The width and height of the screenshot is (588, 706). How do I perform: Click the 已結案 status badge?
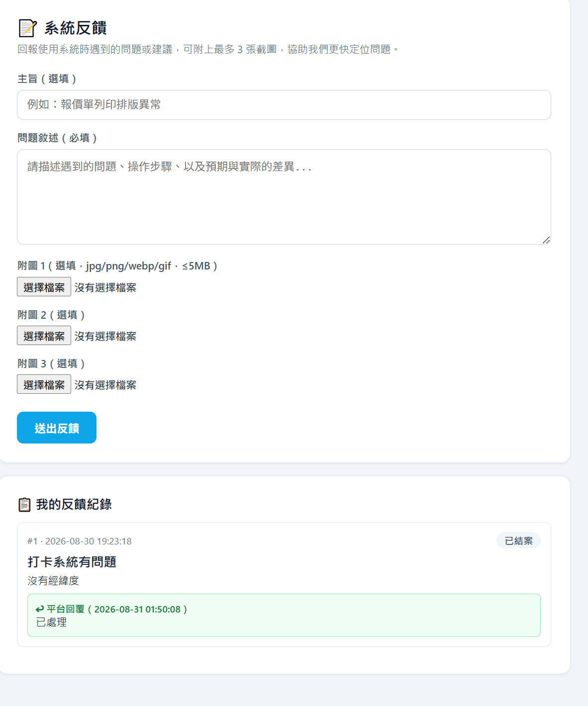(x=518, y=540)
